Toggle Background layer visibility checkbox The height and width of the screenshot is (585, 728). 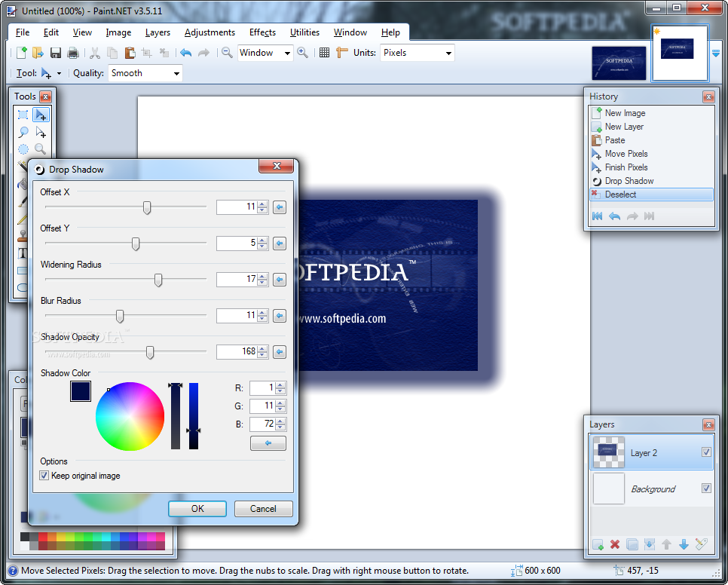(x=706, y=488)
